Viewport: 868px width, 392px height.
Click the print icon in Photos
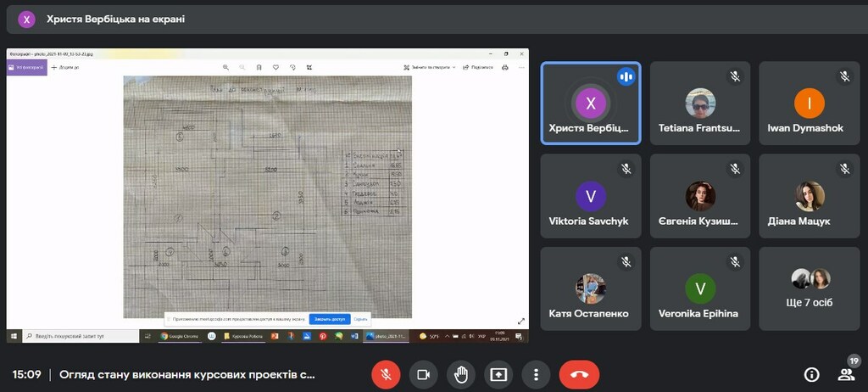506,67
